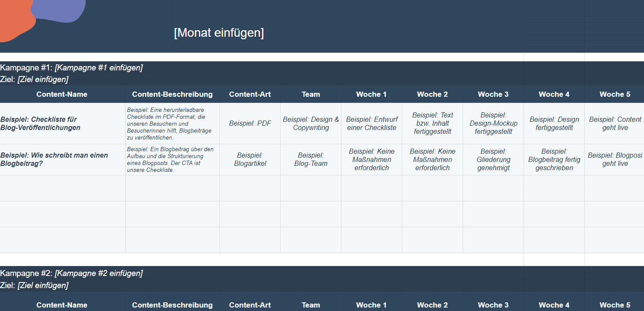
Task: Select the "Entwurf einer Checkliste" cell
Action: point(372,124)
